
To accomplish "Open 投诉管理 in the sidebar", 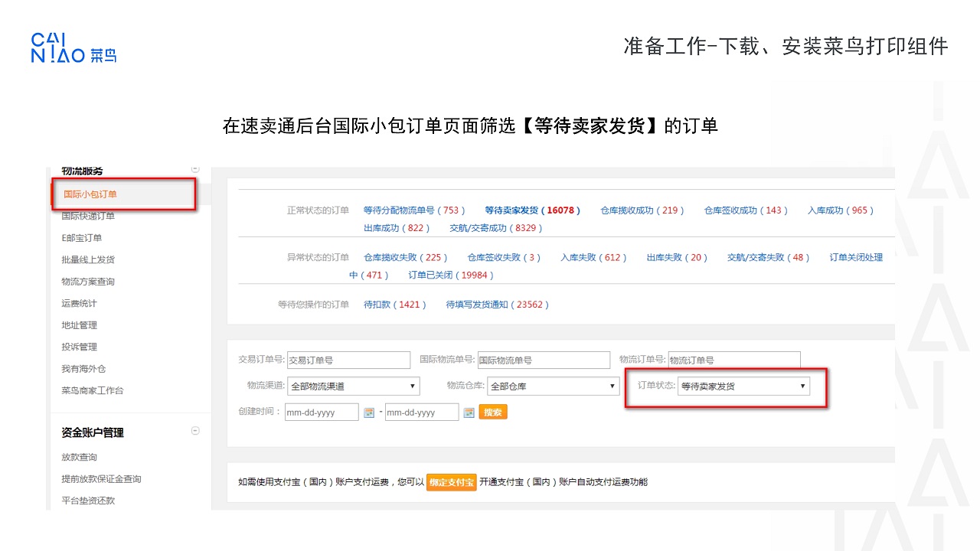I will click(x=80, y=347).
